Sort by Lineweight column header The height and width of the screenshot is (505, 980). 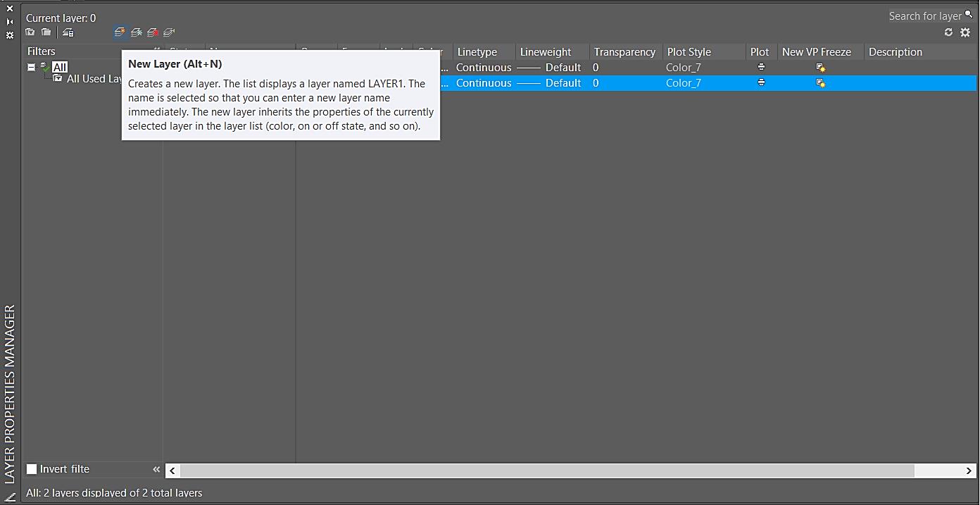pos(553,52)
